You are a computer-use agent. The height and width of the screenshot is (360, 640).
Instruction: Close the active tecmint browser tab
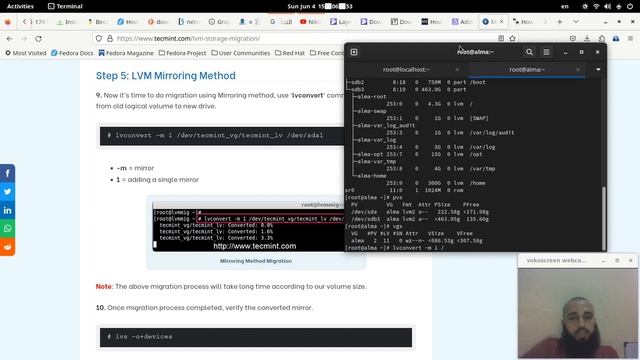click(502, 22)
